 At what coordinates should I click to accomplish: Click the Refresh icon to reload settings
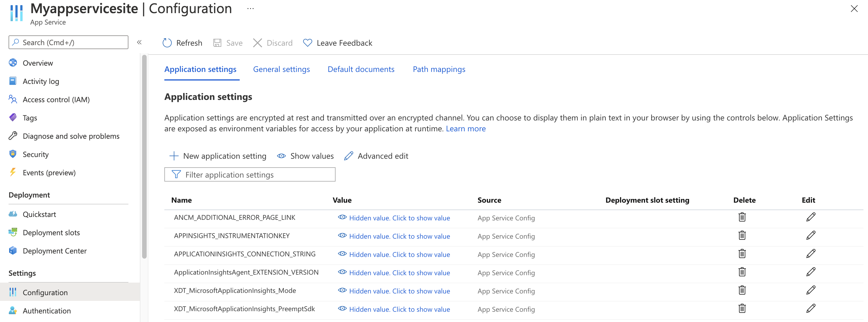[167, 43]
